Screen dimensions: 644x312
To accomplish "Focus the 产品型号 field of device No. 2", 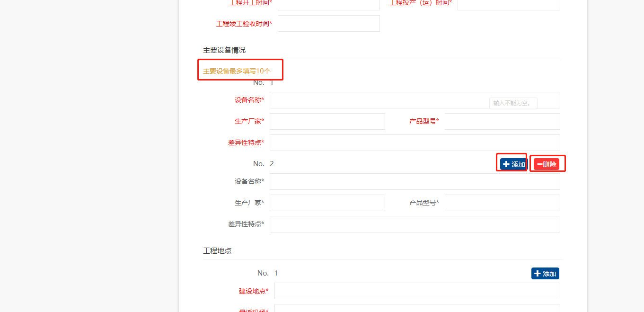I will point(502,203).
